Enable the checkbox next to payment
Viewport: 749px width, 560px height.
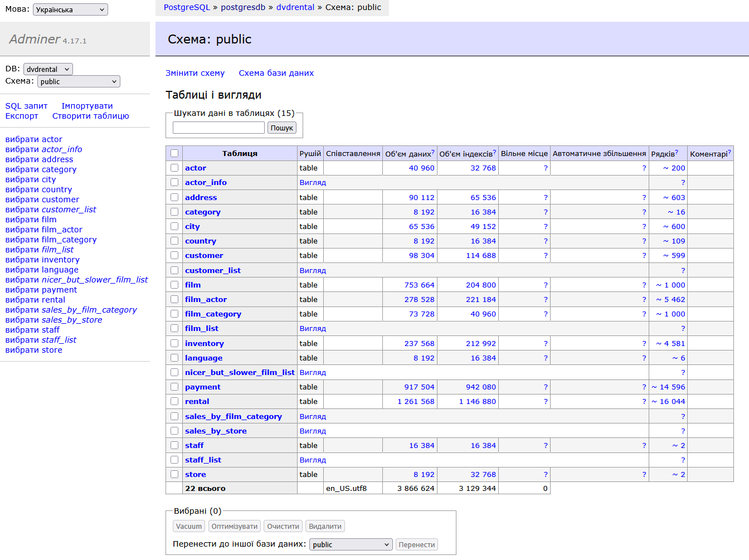[x=174, y=387]
